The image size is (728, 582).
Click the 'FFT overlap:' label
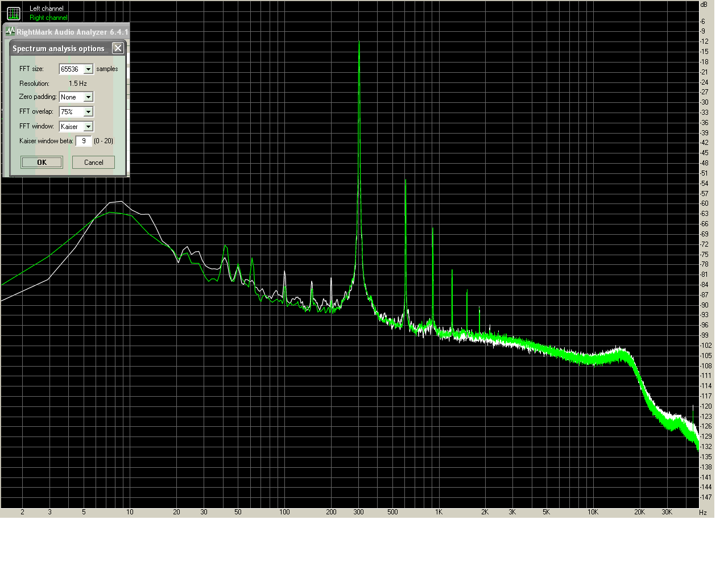point(36,111)
